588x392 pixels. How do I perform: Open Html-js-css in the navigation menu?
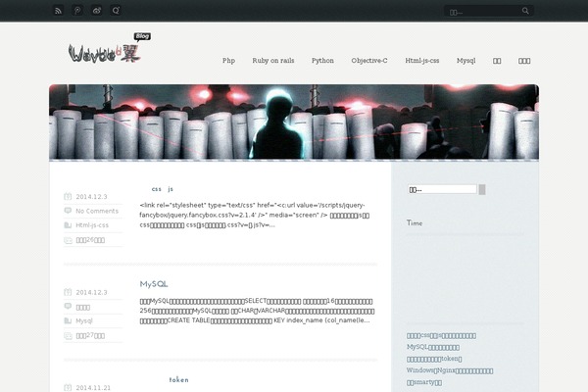(421, 61)
